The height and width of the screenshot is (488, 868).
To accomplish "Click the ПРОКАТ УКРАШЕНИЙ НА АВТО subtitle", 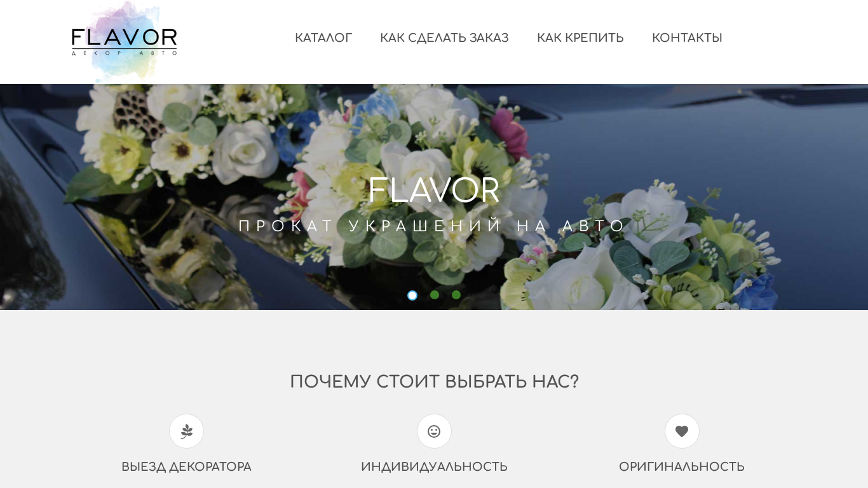I will [x=433, y=226].
